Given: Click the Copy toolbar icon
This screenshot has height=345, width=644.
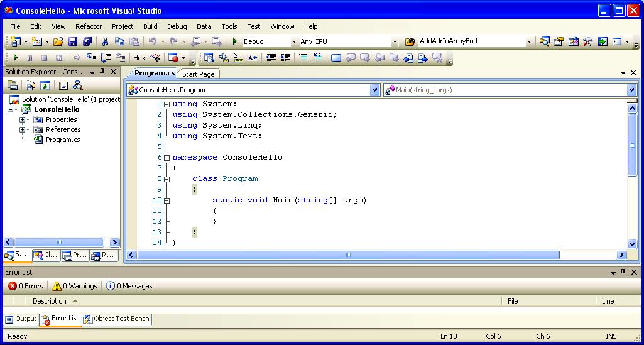Looking at the screenshot, I should pyautogui.click(x=119, y=41).
